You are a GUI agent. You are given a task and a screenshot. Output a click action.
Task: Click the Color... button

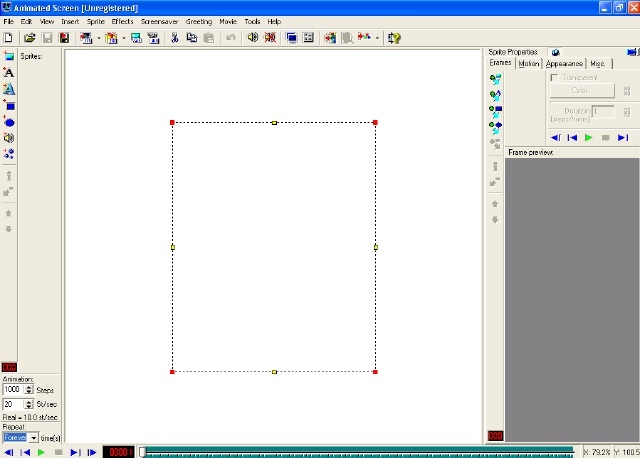click(x=582, y=90)
